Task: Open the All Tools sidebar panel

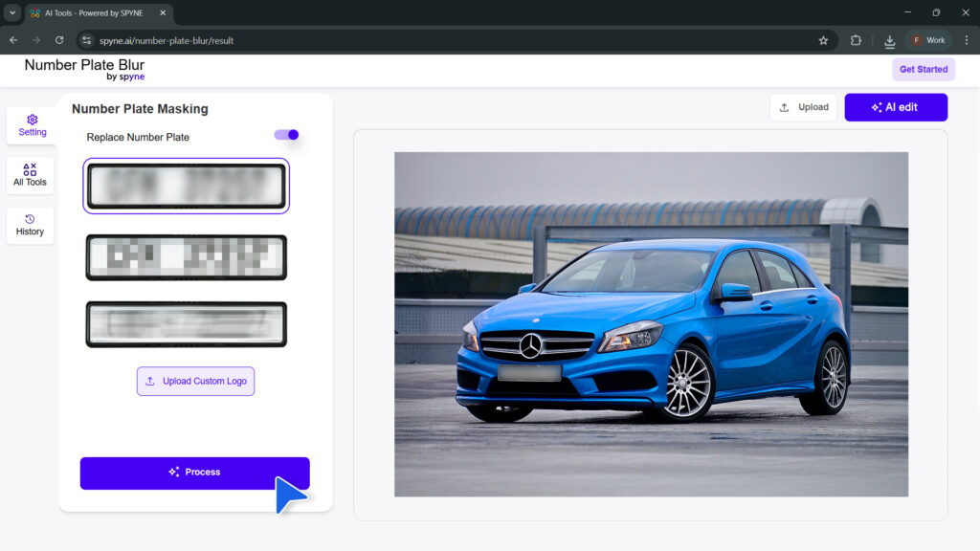Action: [30, 176]
